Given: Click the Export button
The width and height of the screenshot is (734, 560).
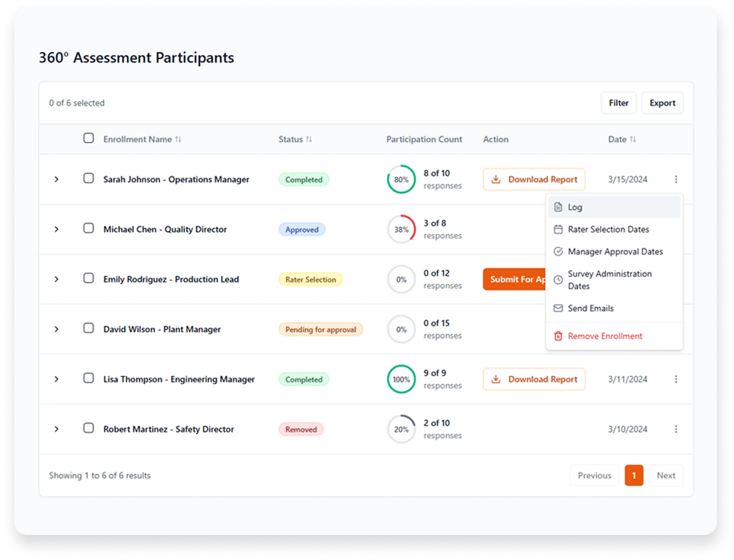Looking at the screenshot, I should pos(662,103).
